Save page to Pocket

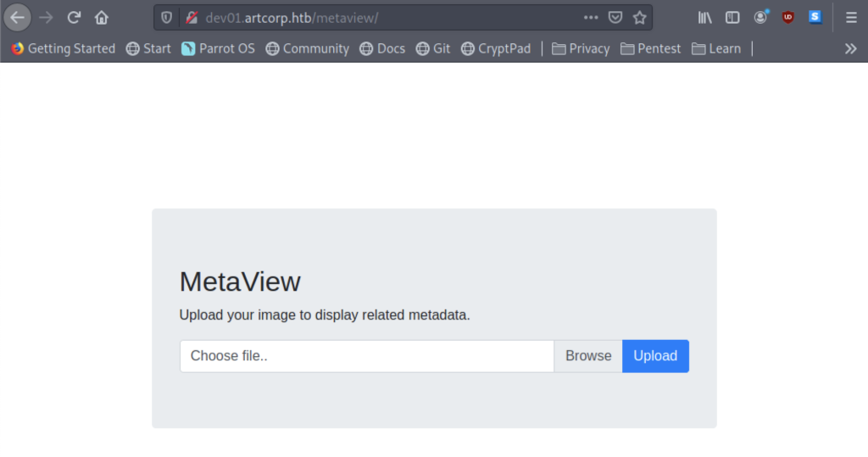pos(615,18)
